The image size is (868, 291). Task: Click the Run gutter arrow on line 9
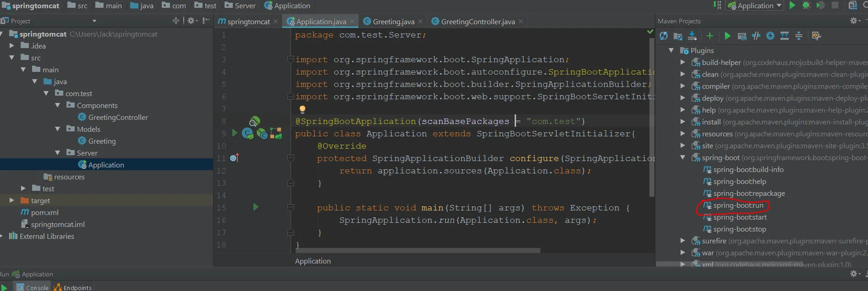pos(235,133)
